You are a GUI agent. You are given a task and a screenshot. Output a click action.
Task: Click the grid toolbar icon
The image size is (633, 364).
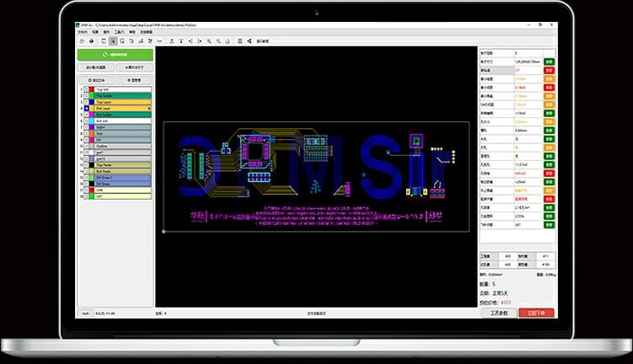[x=239, y=41]
